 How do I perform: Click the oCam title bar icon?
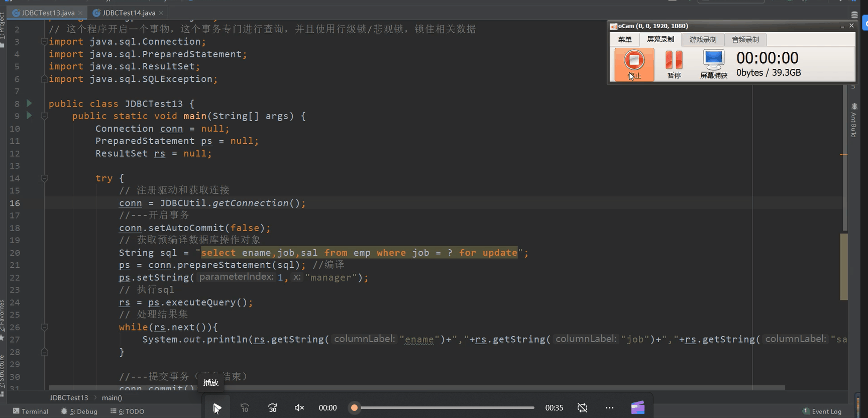point(613,26)
